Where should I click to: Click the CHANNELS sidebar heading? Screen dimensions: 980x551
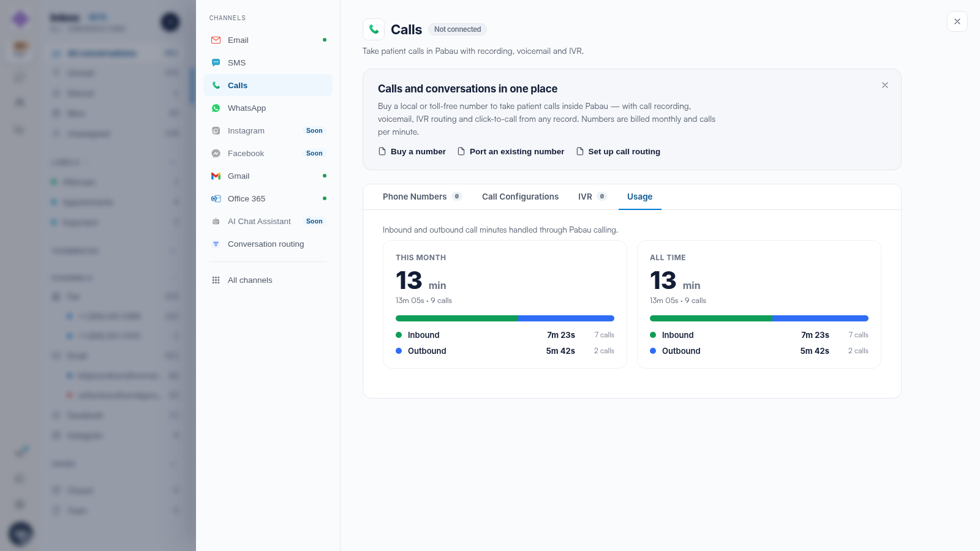(x=227, y=18)
